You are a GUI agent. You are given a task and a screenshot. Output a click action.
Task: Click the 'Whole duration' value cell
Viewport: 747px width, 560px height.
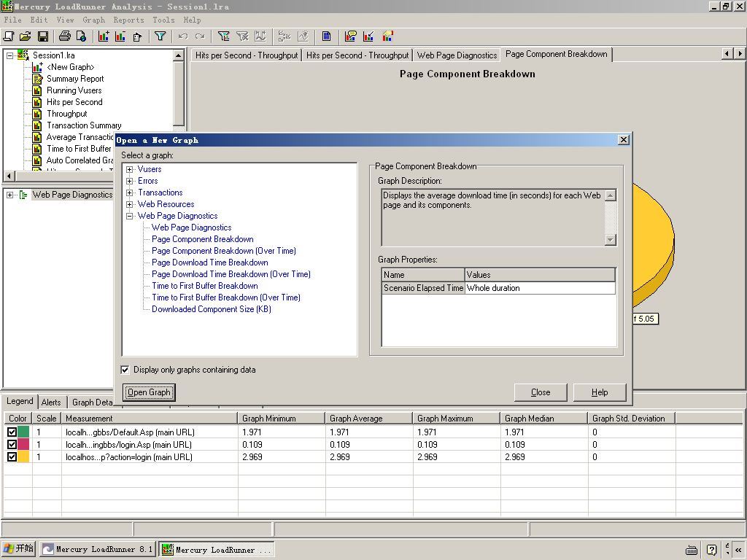tap(540, 288)
